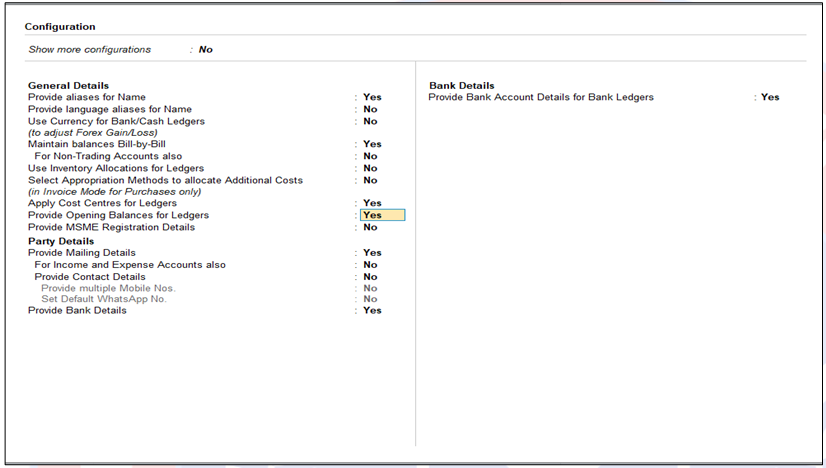Toggle Apply Cost Centres for Ledgers value

click(x=371, y=204)
